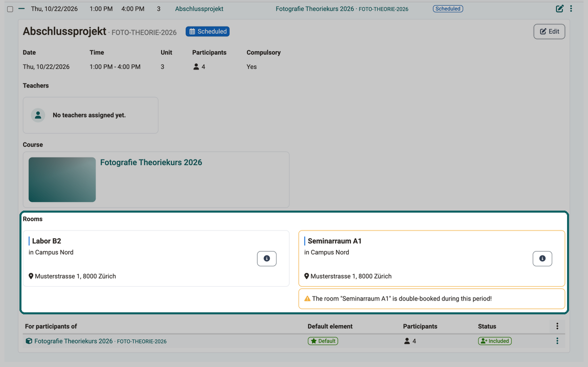Select the Abschlussprojekt event row checkbox
The width and height of the screenshot is (588, 367).
pyautogui.click(x=10, y=9)
